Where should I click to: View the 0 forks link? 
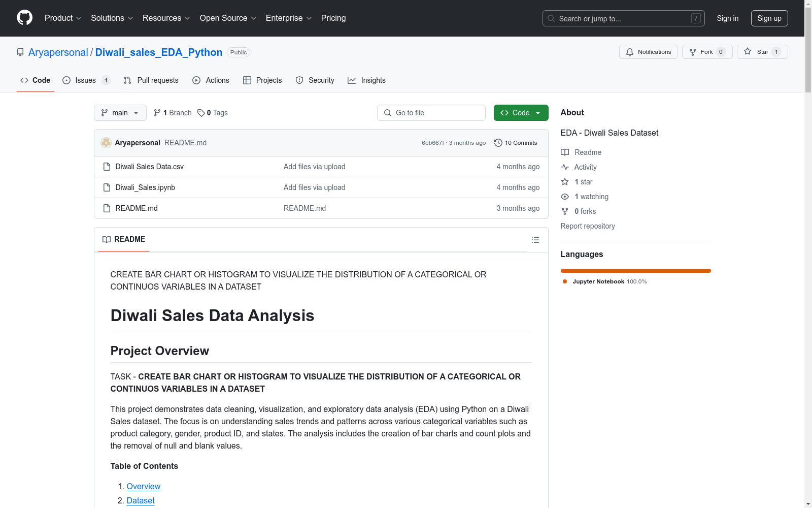click(x=578, y=211)
